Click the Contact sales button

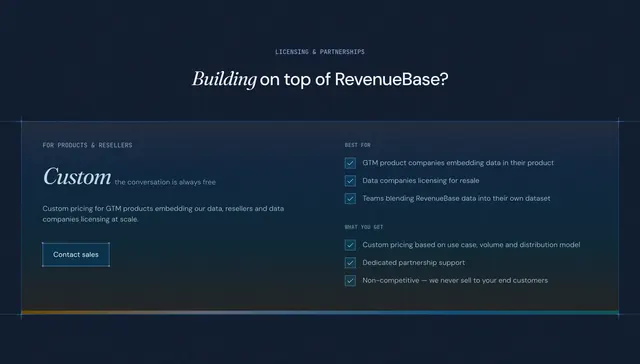[76, 255]
